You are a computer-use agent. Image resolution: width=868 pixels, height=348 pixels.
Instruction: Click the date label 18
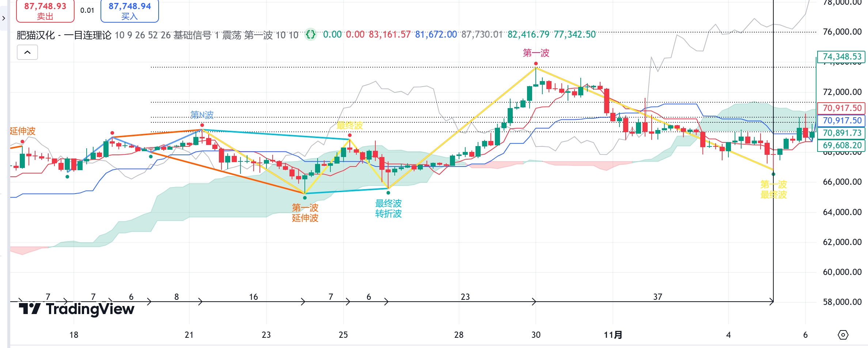[x=74, y=335]
